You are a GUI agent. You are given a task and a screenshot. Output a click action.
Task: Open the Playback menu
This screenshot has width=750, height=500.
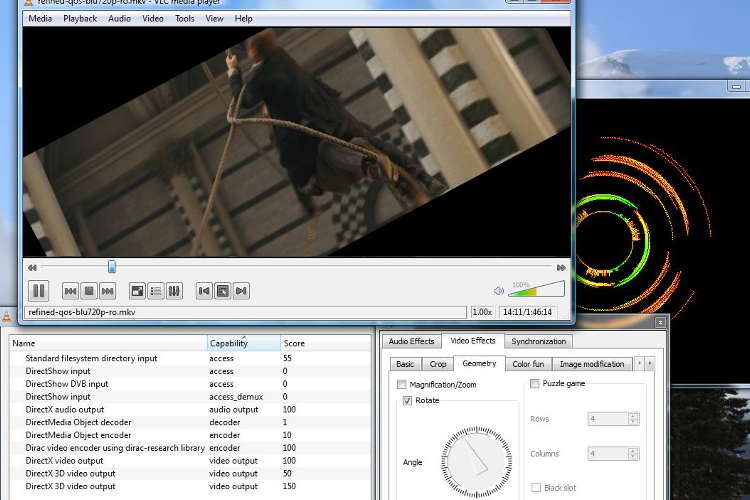click(80, 18)
